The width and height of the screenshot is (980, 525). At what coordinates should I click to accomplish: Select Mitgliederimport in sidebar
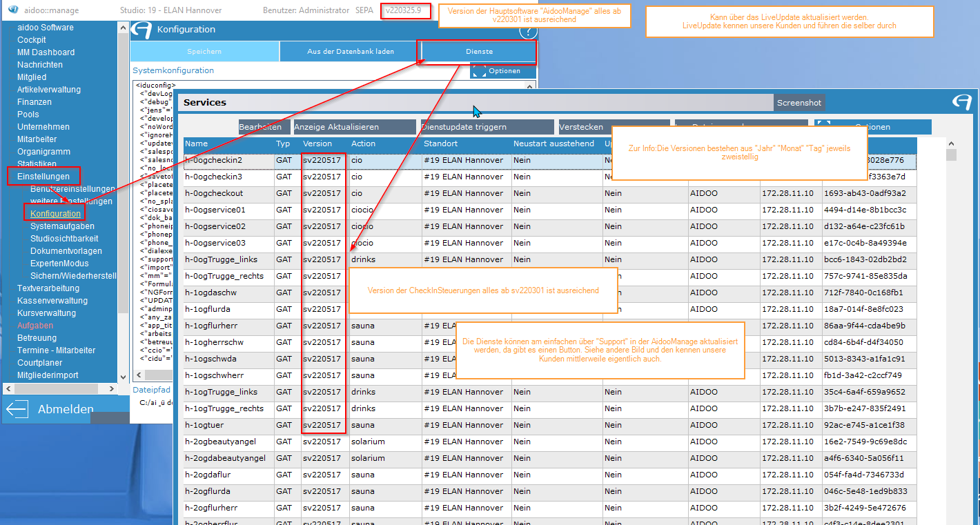pos(48,375)
